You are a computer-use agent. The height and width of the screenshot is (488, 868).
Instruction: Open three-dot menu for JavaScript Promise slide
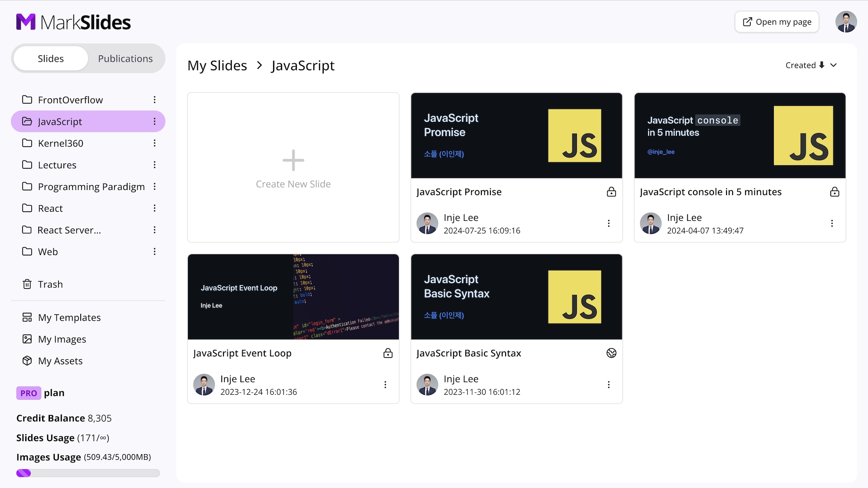pyautogui.click(x=608, y=223)
